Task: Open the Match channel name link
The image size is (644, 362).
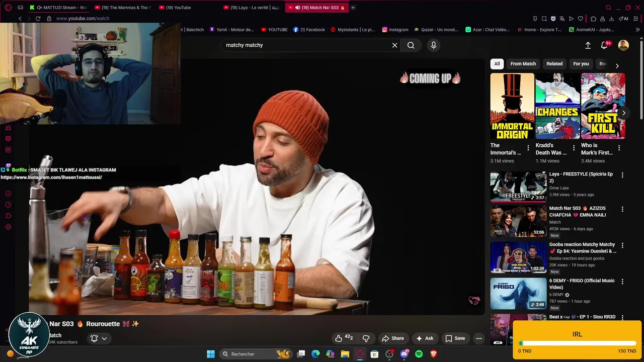Action: pos(55,335)
